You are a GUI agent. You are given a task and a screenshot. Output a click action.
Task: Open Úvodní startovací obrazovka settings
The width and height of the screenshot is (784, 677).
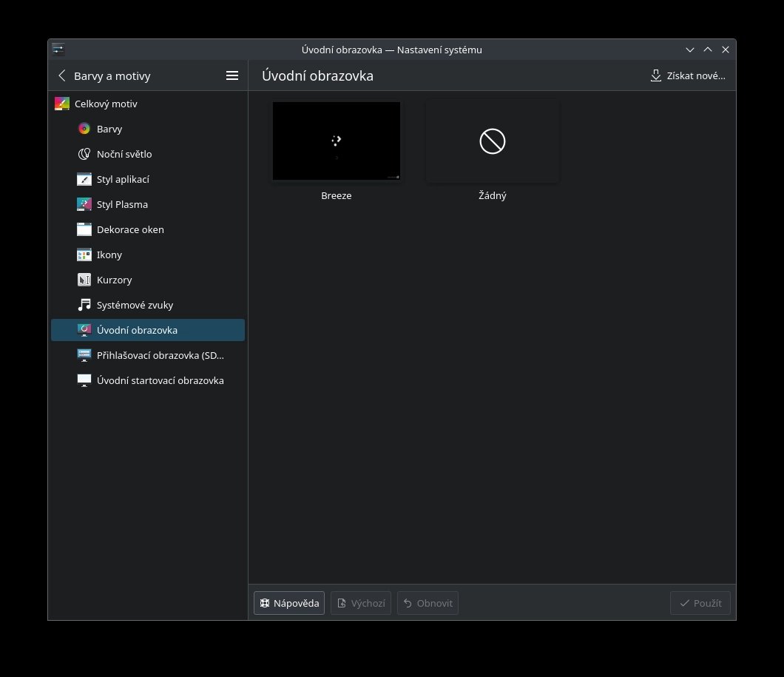point(160,380)
